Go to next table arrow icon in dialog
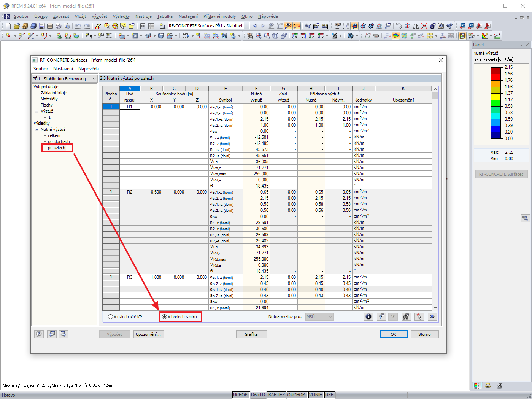Viewport: 532px width, 399px height. (x=63, y=334)
